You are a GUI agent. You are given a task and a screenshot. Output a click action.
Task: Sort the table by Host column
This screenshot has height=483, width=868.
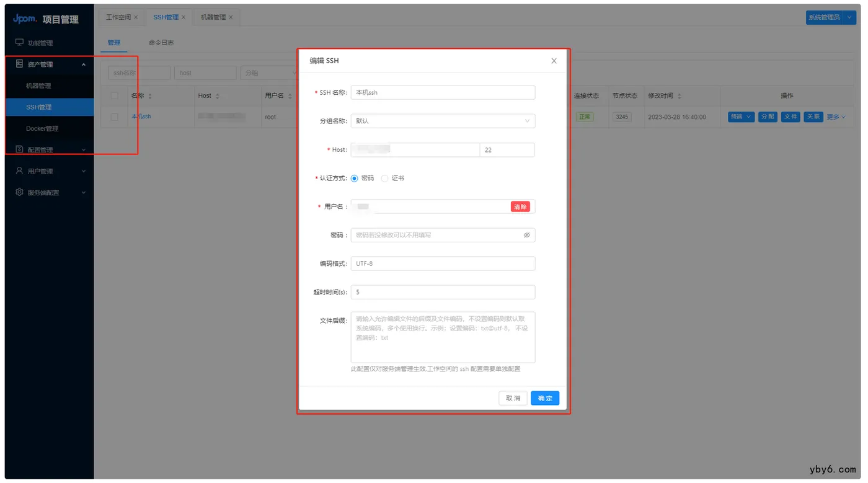click(217, 96)
